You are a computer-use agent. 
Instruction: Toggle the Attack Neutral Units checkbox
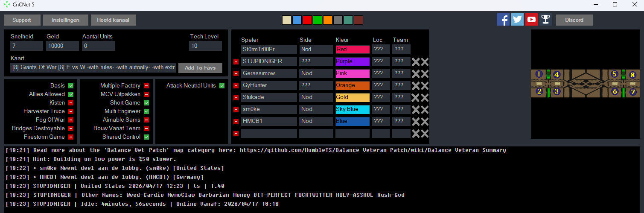(x=222, y=86)
